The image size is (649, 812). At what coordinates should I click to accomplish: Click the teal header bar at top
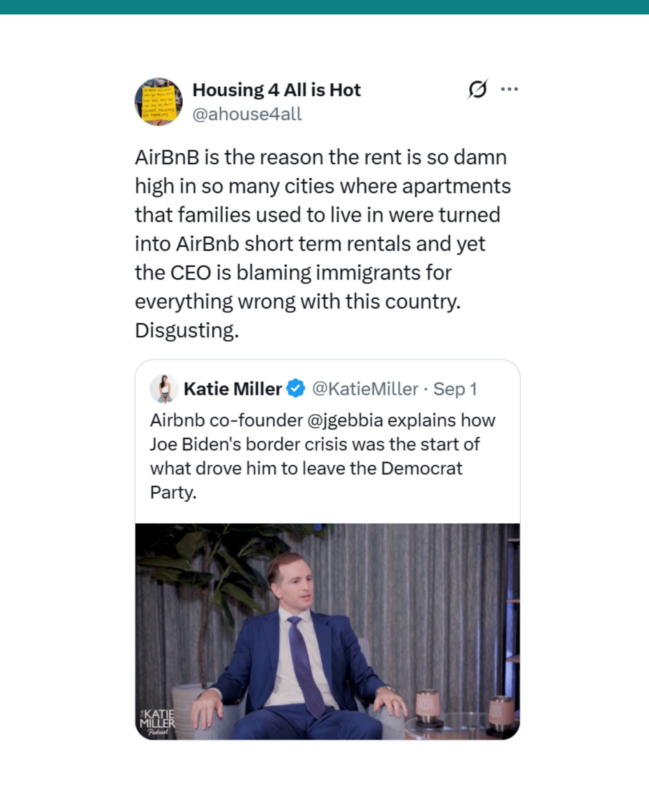(324, 7)
